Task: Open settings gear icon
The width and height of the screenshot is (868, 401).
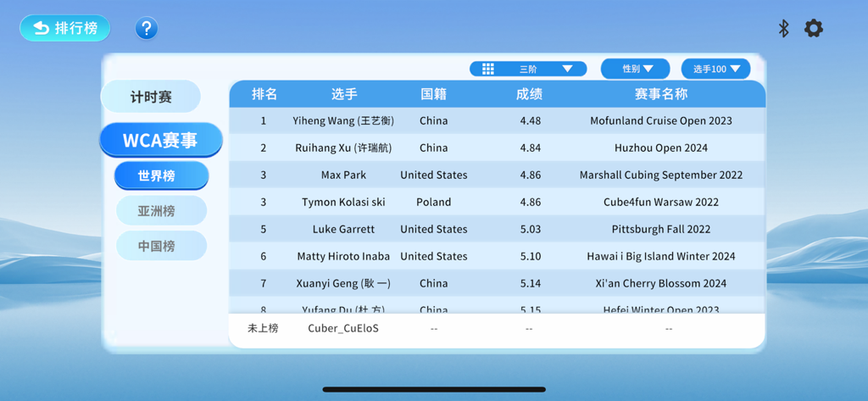Action: pos(813,28)
